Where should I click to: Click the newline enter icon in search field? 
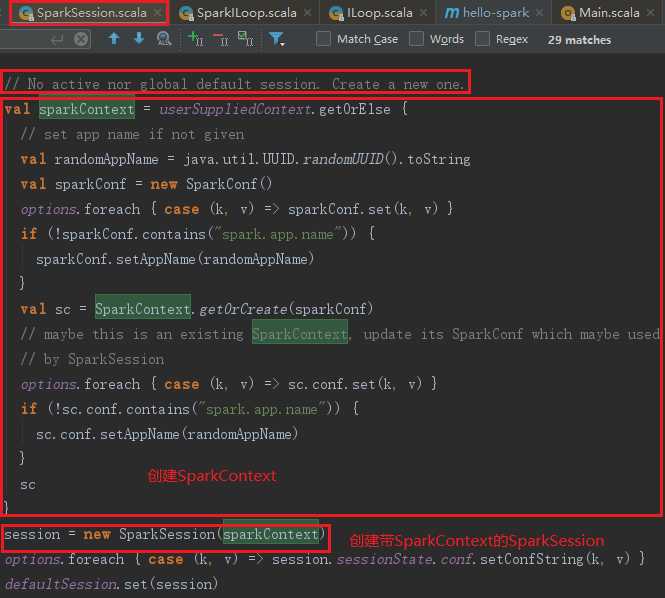click(57, 39)
